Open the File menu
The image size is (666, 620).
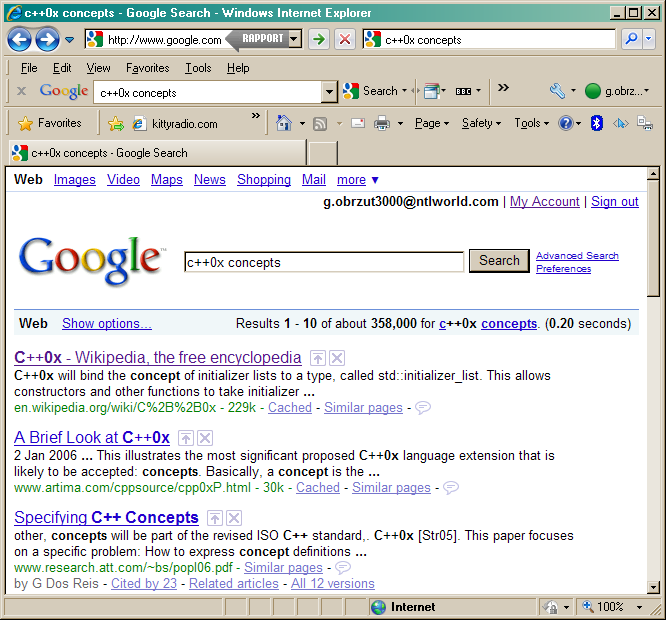(29, 68)
